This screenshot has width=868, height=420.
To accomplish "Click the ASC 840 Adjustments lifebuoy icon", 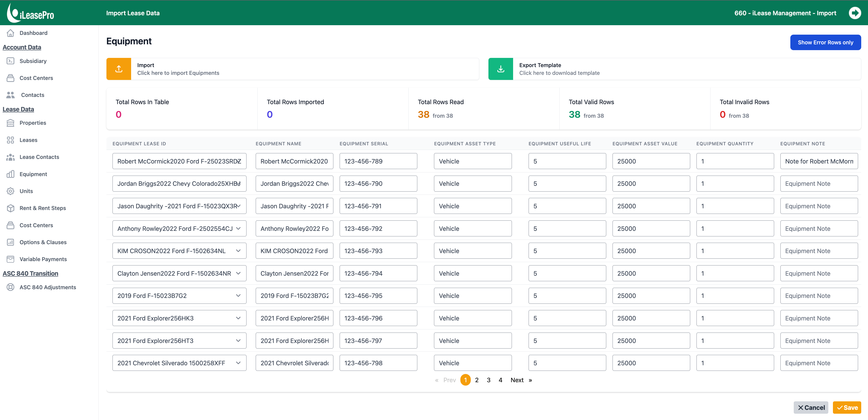I will click(10, 287).
